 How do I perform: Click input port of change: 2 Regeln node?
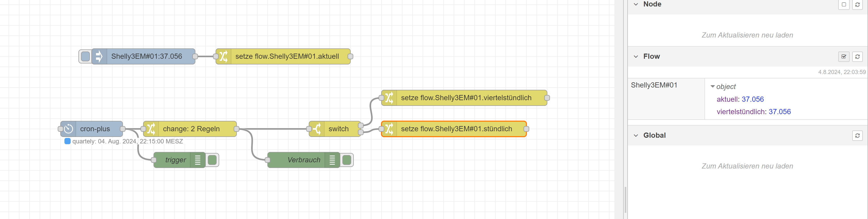[144, 129]
